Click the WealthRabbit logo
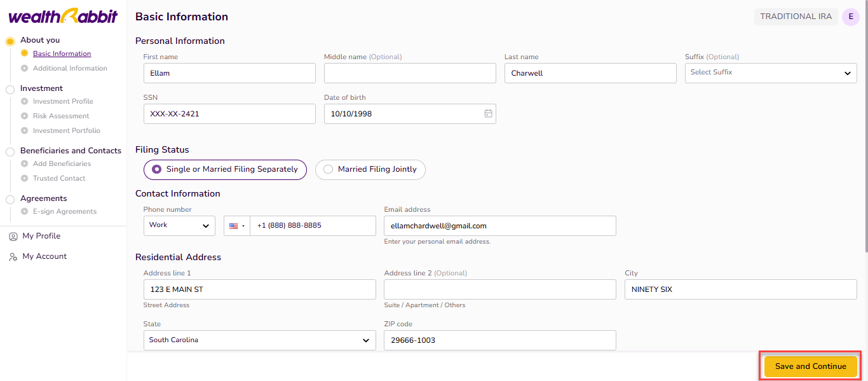 63,17
